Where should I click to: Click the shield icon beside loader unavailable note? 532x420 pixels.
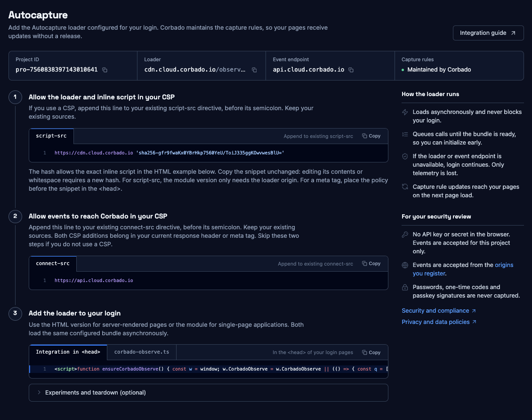pos(405,156)
